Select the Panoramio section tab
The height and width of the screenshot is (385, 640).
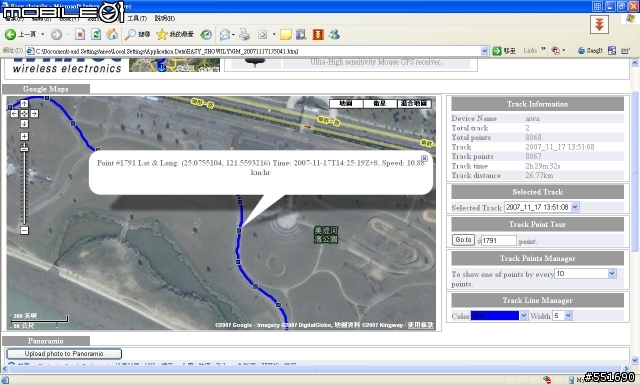pyautogui.click(x=46, y=341)
